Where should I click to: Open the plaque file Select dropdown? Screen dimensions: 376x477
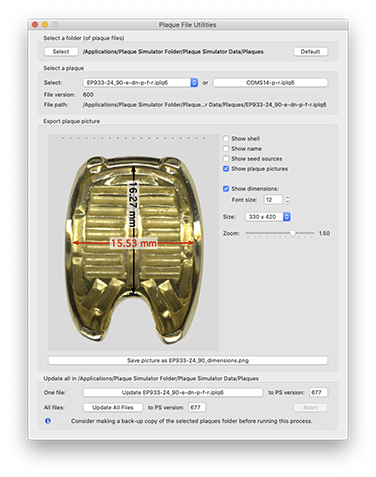coord(140,83)
